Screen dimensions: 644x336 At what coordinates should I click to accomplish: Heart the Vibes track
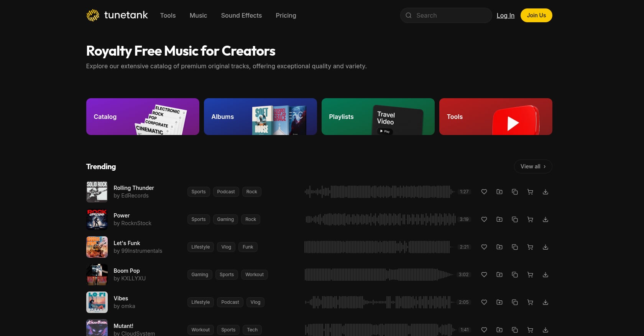484,302
